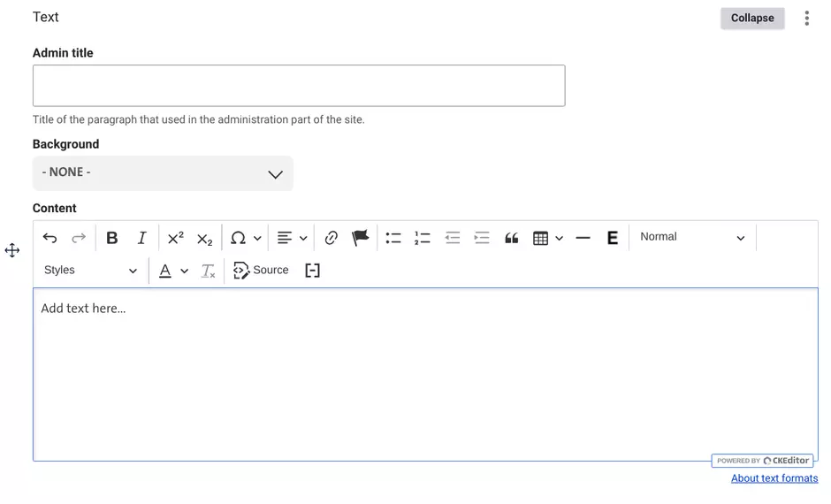Open the Background NONE select dropdown
The height and width of the screenshot is (504, 831).
163,172
